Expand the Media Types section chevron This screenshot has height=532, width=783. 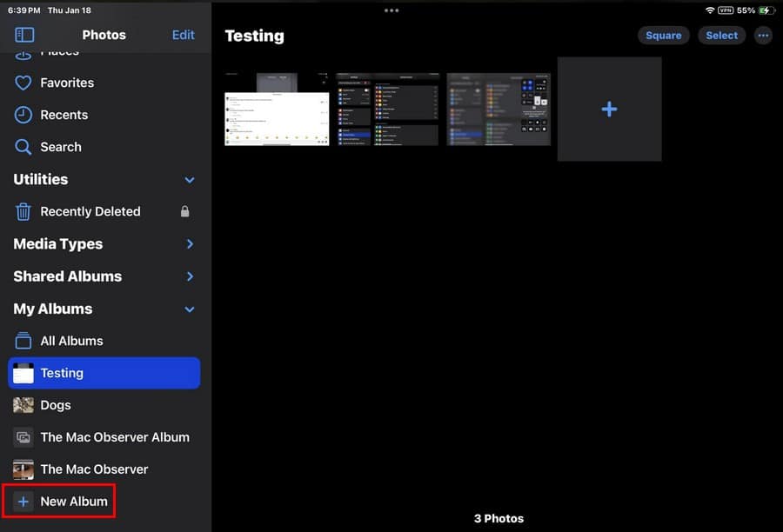click(190, 244)
